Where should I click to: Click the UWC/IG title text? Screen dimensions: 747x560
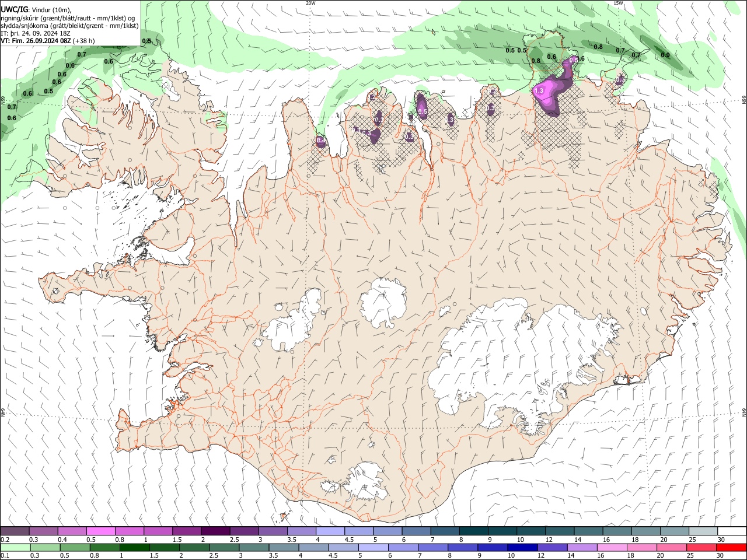click(15, 9)
